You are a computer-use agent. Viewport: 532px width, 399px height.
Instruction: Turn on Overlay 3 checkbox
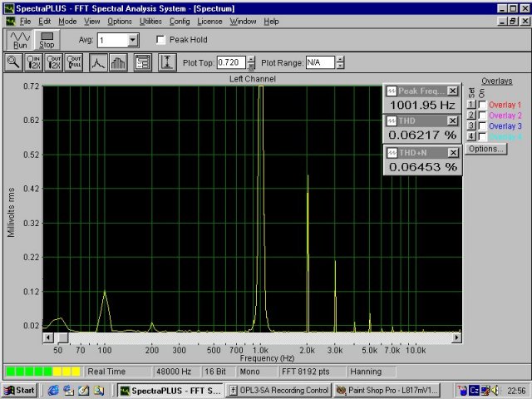482,126
